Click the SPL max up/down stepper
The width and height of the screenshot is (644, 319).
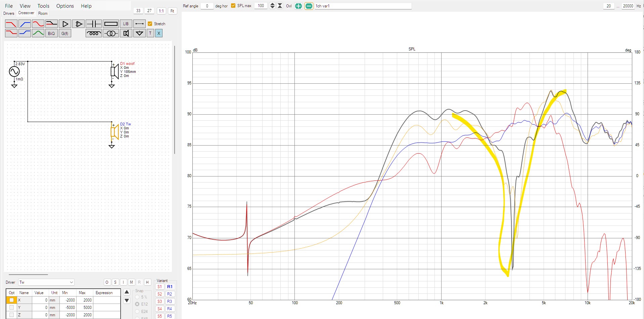coord(272,6)
